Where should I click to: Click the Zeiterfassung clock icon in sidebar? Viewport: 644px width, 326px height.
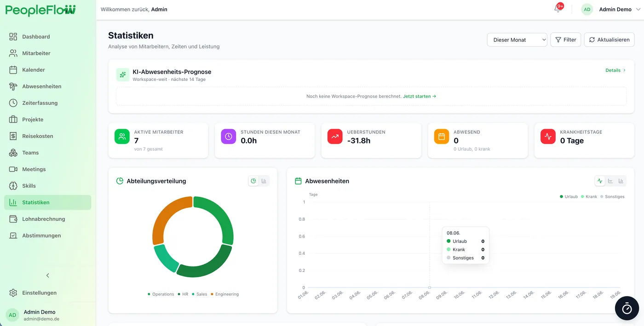click(13, 103)
